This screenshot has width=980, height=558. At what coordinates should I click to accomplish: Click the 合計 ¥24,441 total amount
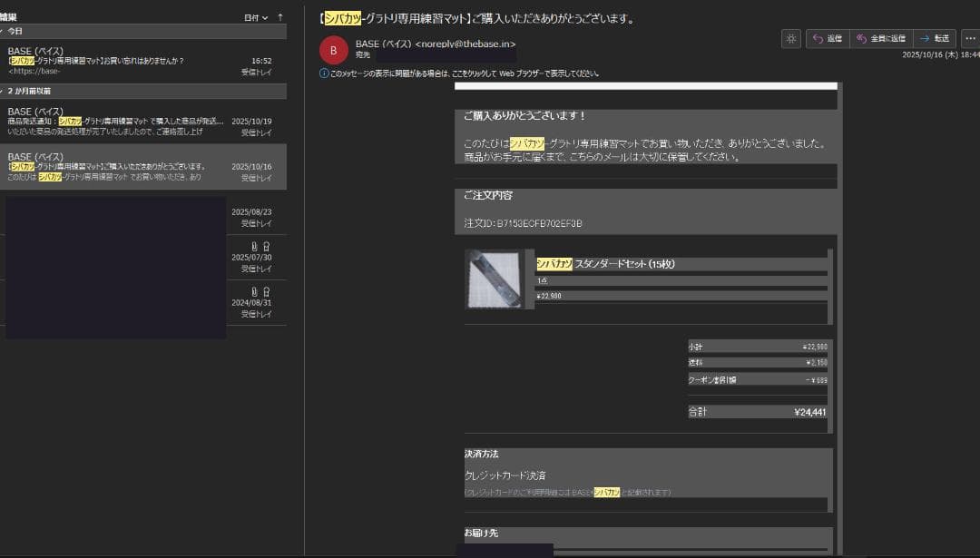[x=758, y=412]
